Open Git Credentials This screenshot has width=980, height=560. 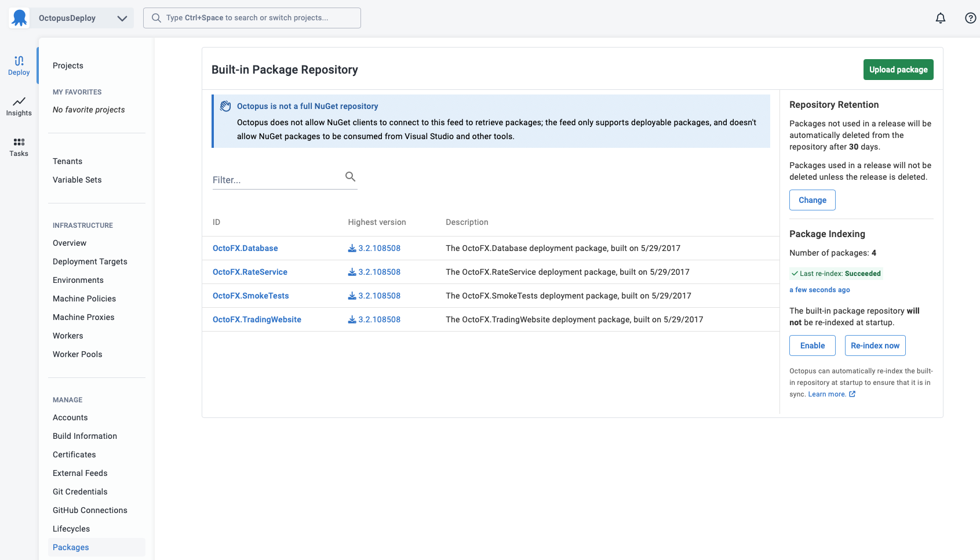pyautogui.click(x=80, y=492)
